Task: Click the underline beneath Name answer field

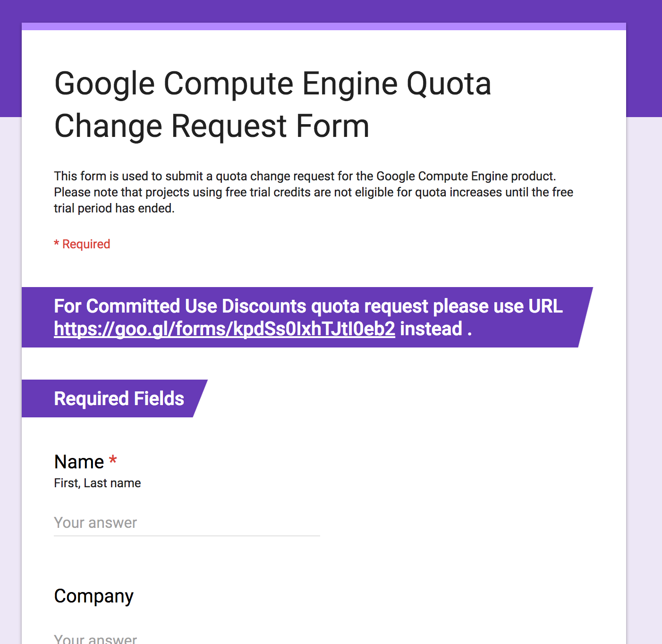Action: [187, 536]
